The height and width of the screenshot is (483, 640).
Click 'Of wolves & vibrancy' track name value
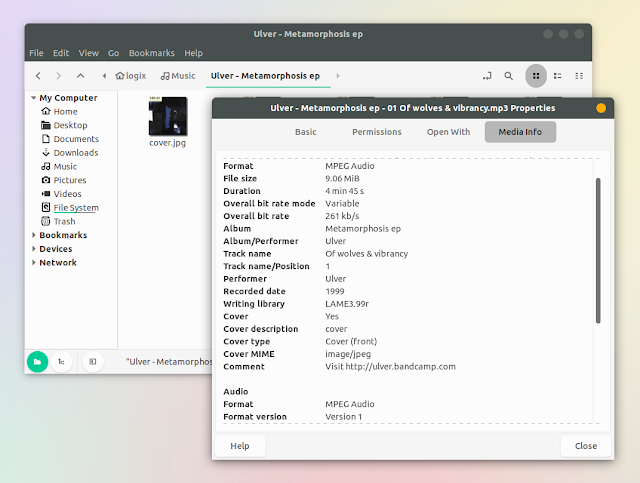coord(367,254)
